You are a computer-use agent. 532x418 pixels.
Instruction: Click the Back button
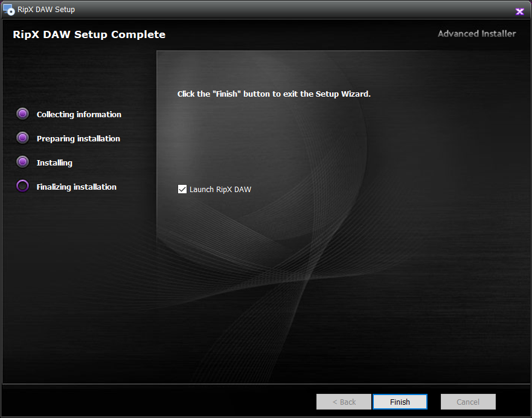pyautogui.click(x=344, y=402)
